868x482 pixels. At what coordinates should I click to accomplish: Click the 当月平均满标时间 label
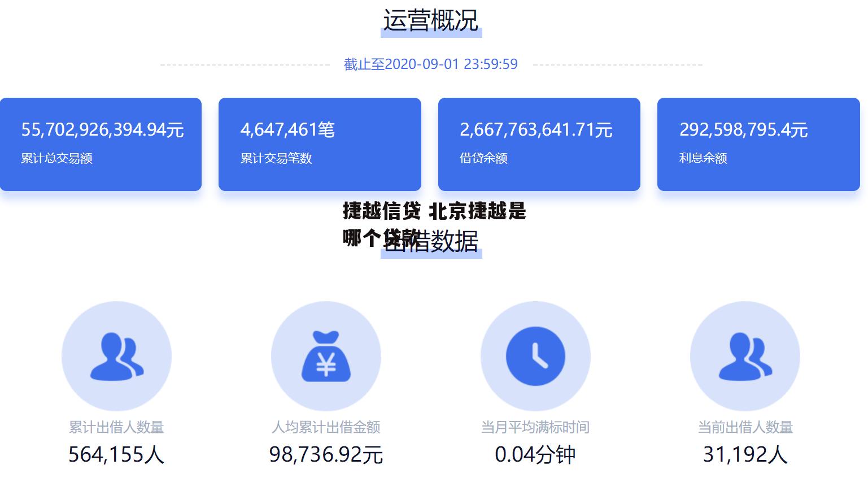point(535,427)
